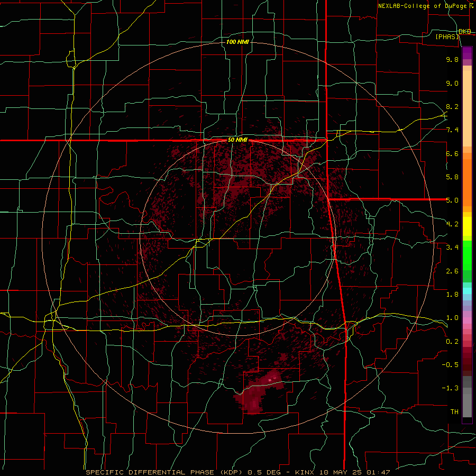Select the 8.2 value on the color scale
The height and width of the screenshot is (476, 476).
452,106
